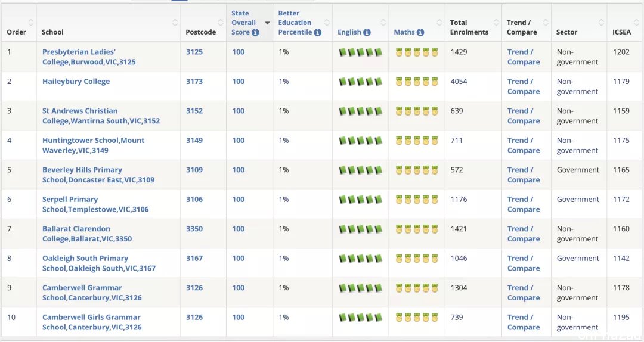
Task: Click English book rating for Haileybury College
Action: tap(361, 82)
